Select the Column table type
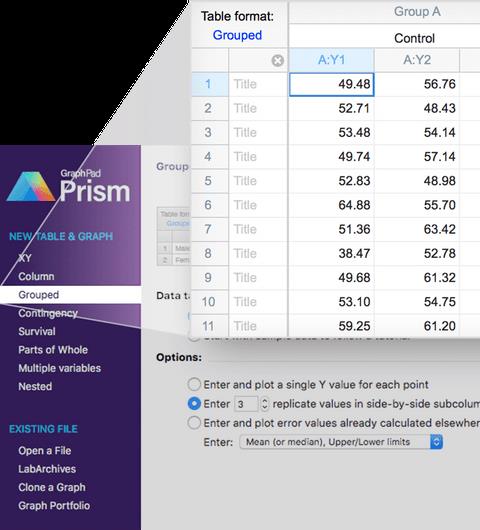This screenshot has width=480, height=530. (x=36, y=276)
